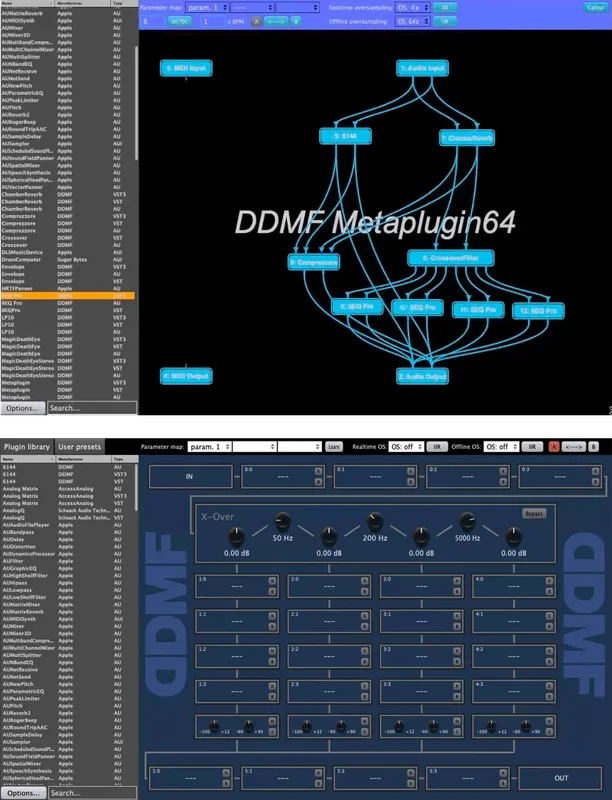The width and height of the screenshot is (612, 800).
Task: Sort by Type column in lower list
Action: click(124, 459)
